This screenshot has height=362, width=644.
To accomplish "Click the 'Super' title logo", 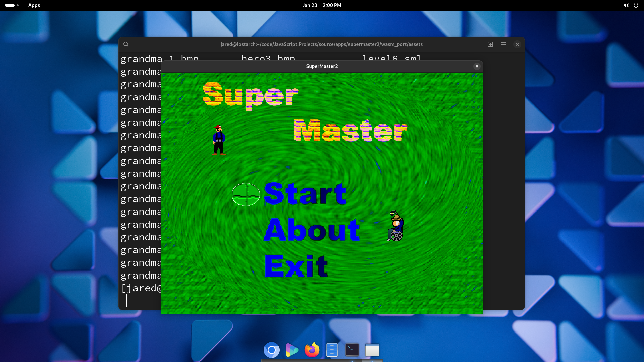I will [x=250, y=96].
